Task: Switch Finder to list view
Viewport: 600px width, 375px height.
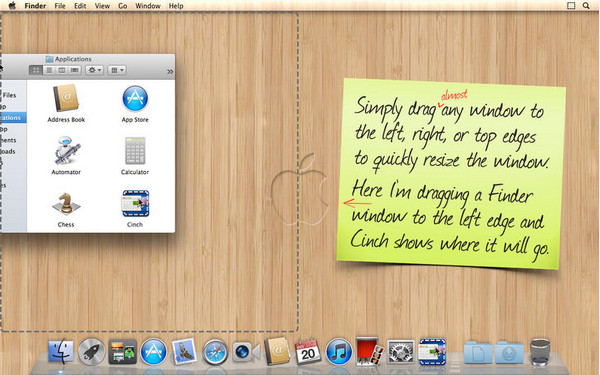Action: pos(49,70)
